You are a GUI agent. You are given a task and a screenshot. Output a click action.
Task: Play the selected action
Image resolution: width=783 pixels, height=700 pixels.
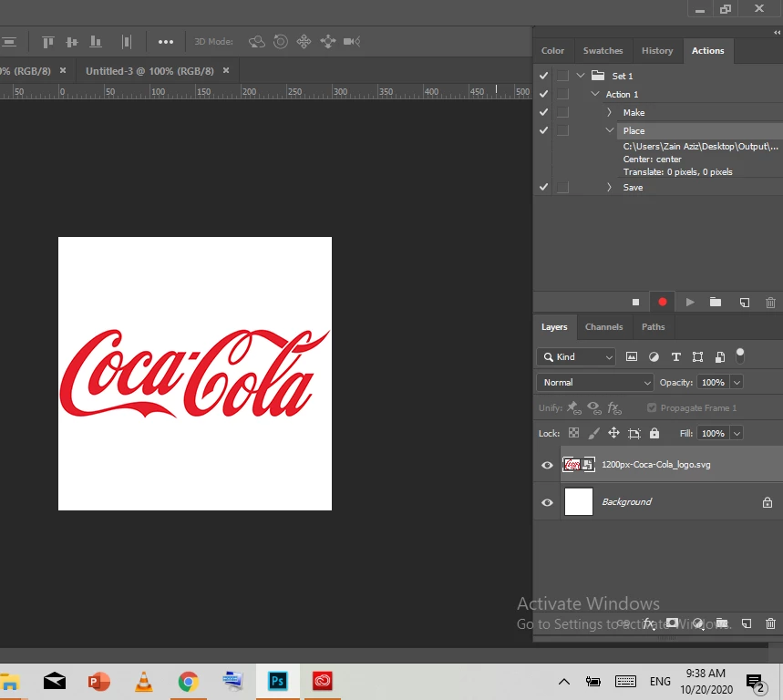[690, 302]
